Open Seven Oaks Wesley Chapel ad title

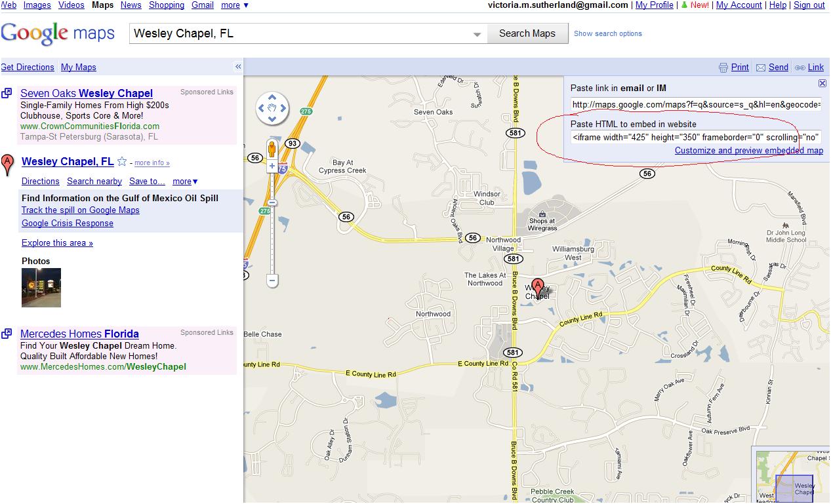(x=87, y=94)
